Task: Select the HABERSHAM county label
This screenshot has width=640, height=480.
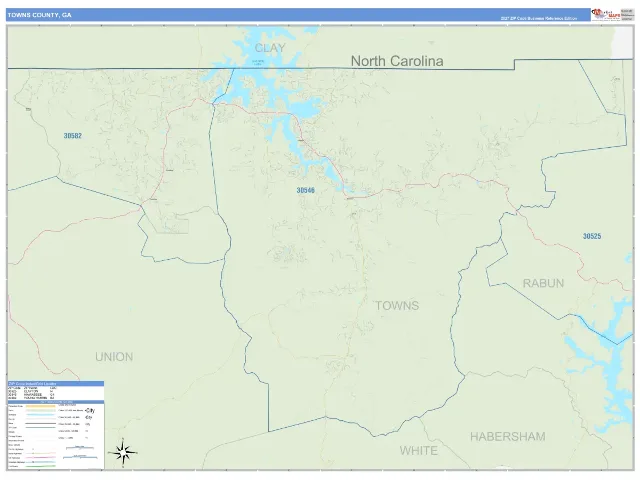Action: 508,437
